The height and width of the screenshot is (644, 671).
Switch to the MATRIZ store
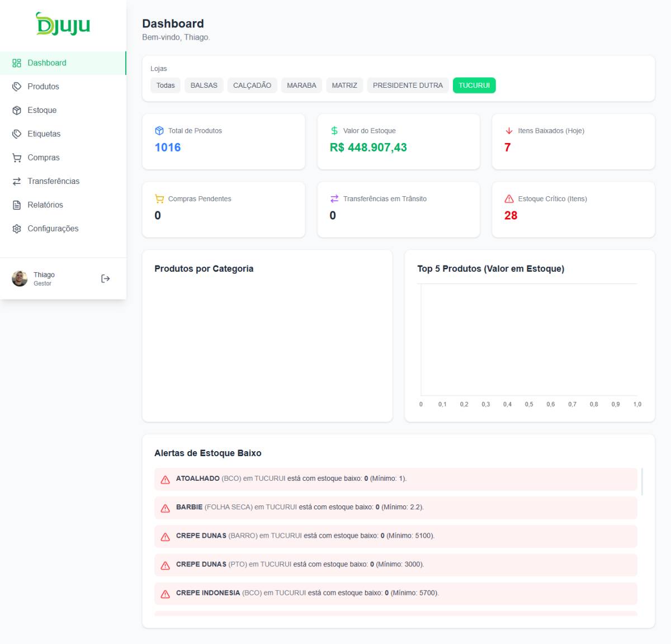point(344,86)
